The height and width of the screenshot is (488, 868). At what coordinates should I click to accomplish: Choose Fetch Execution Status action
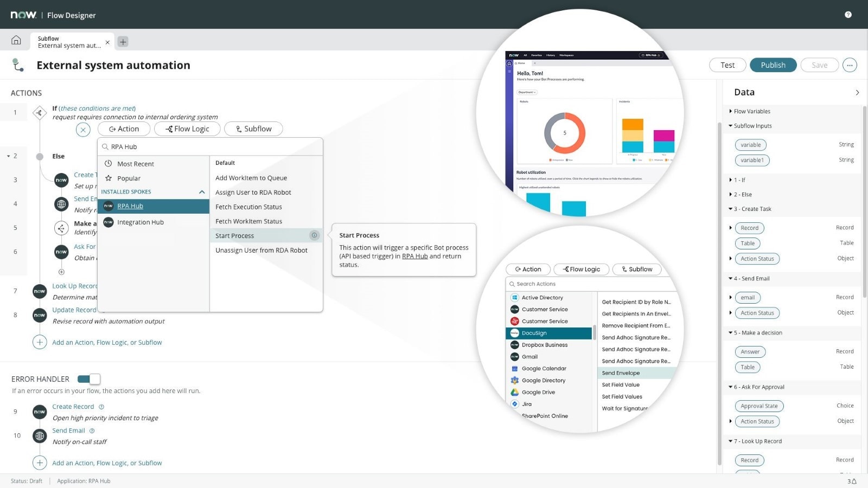pos(248,207)
